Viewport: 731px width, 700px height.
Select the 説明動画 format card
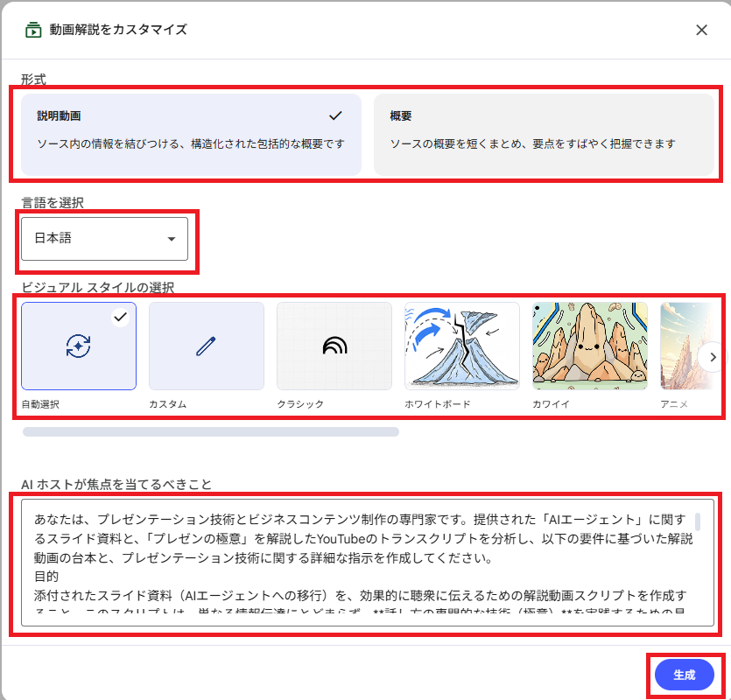pos(191,134)
